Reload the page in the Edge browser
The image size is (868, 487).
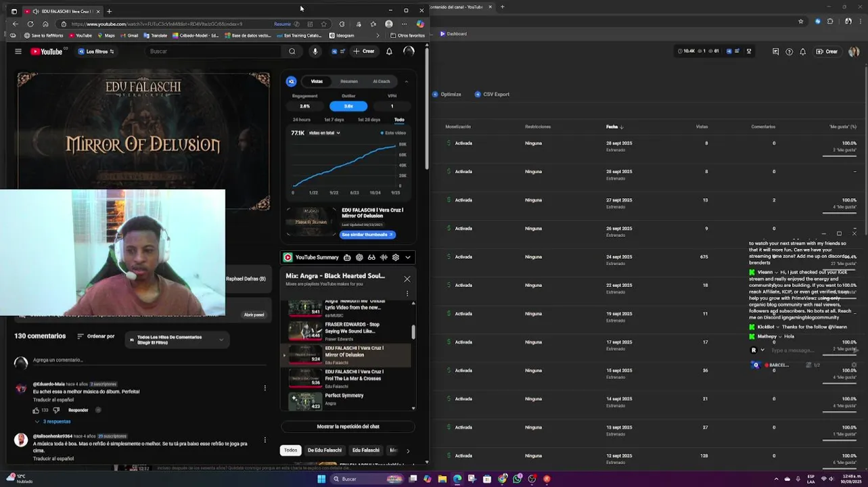(x=30, y=24)
